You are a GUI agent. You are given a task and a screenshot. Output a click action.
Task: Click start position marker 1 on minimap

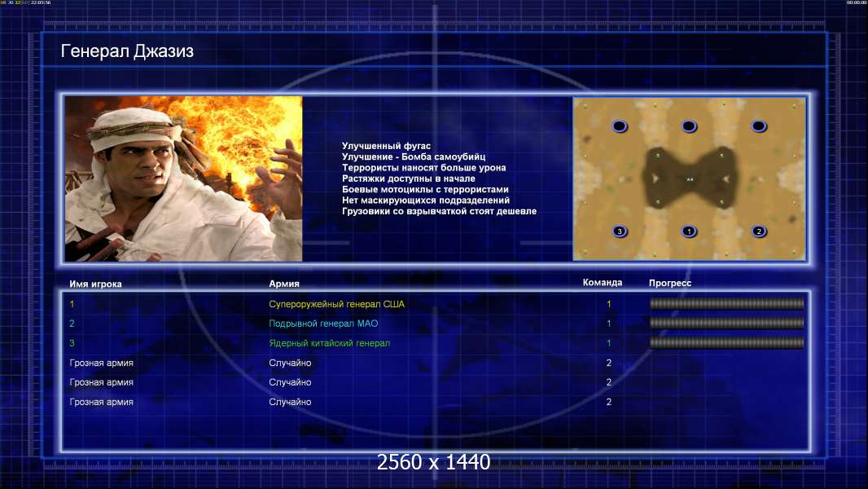tap(689, 231)
